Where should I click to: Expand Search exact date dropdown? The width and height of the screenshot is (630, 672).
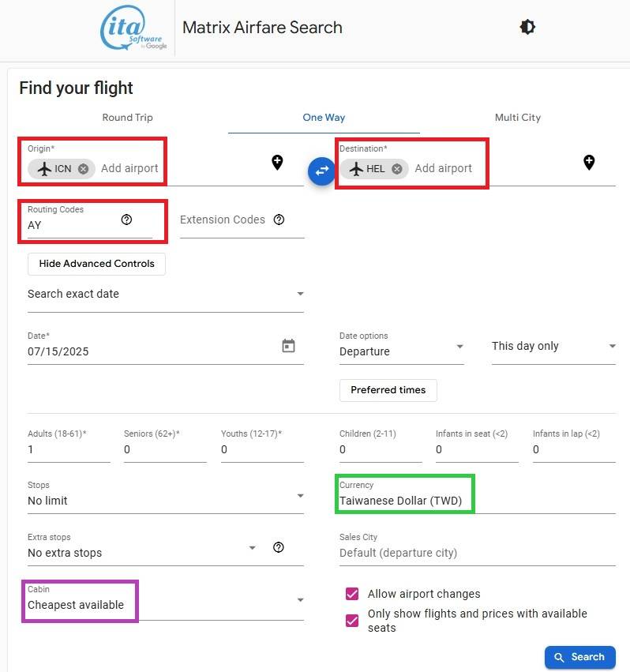[300, 294]
